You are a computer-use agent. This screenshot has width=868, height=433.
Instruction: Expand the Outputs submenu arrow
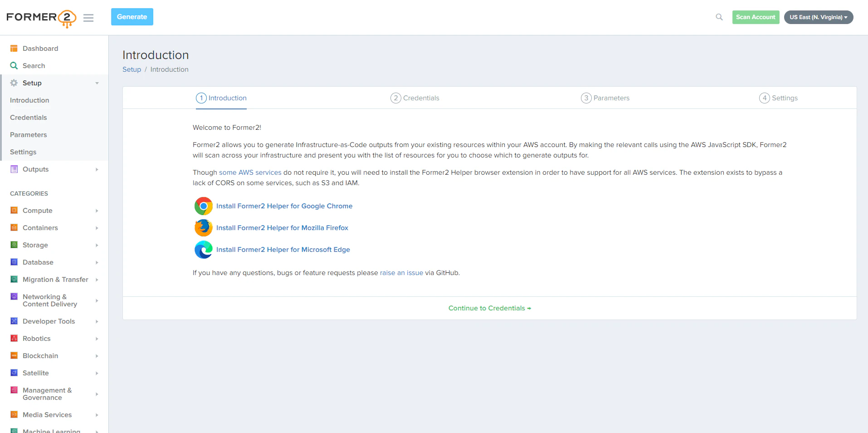click(97, 170)
